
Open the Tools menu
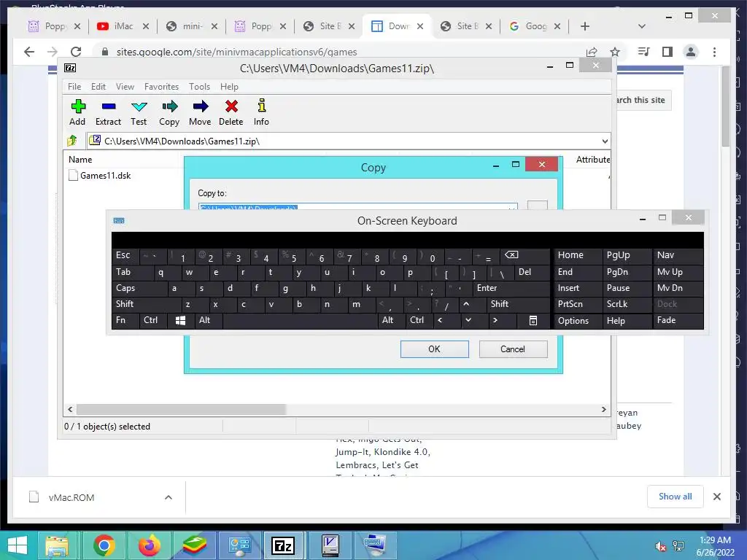pyautogui.click(x=199, y=87)
